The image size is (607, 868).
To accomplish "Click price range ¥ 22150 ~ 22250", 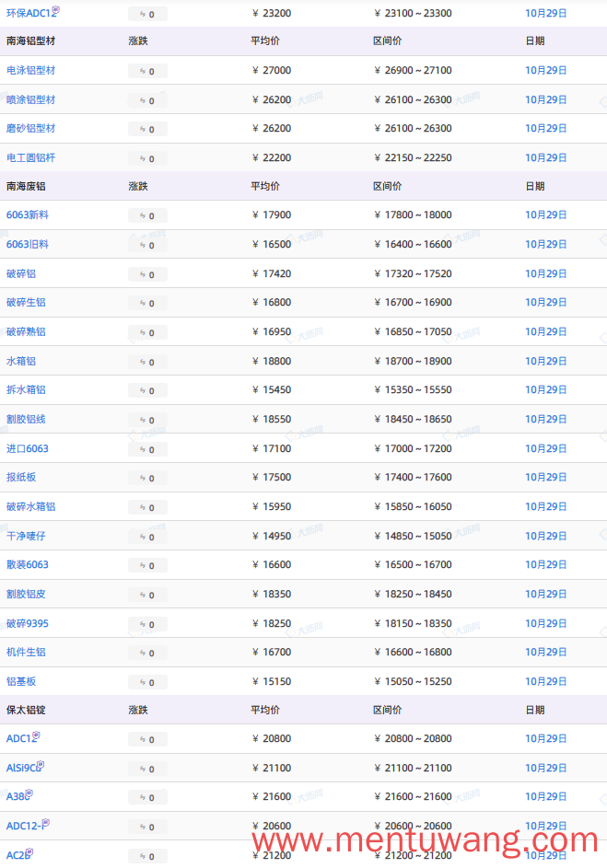I will coord(414,157).
